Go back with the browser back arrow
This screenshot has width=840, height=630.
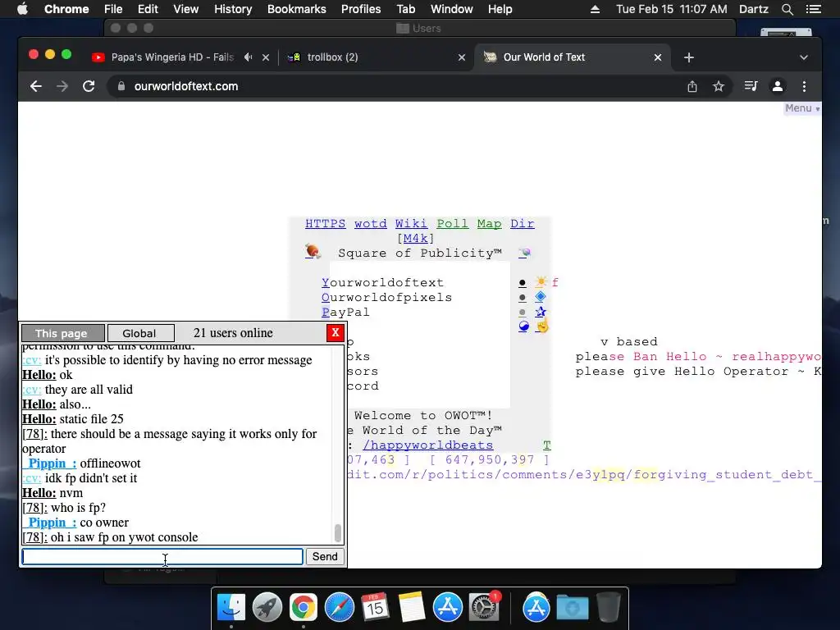36,86
